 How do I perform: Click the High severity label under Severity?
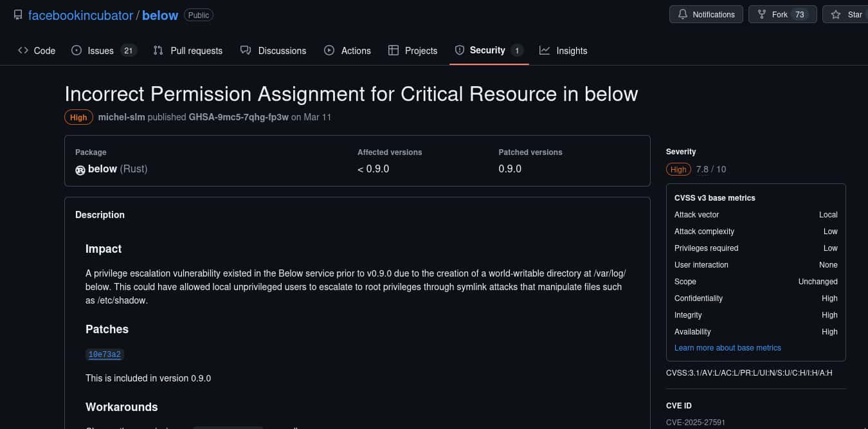point(678,169)
